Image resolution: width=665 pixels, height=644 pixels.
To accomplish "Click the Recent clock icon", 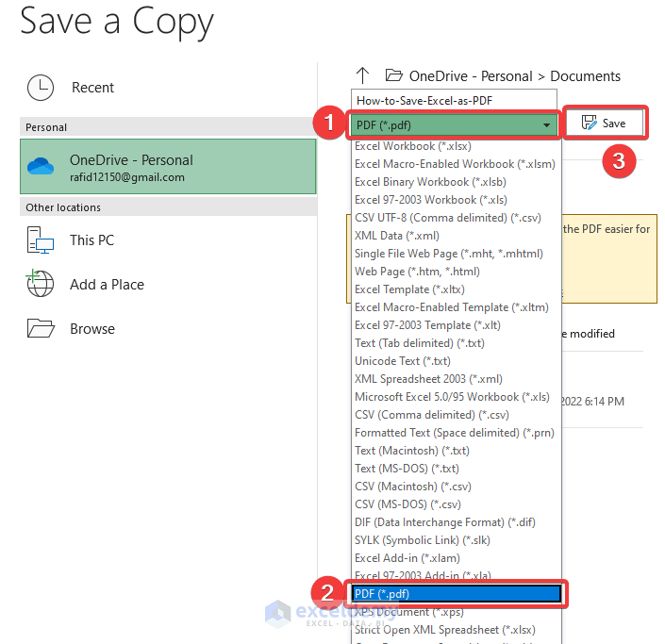I will point(41,88).
